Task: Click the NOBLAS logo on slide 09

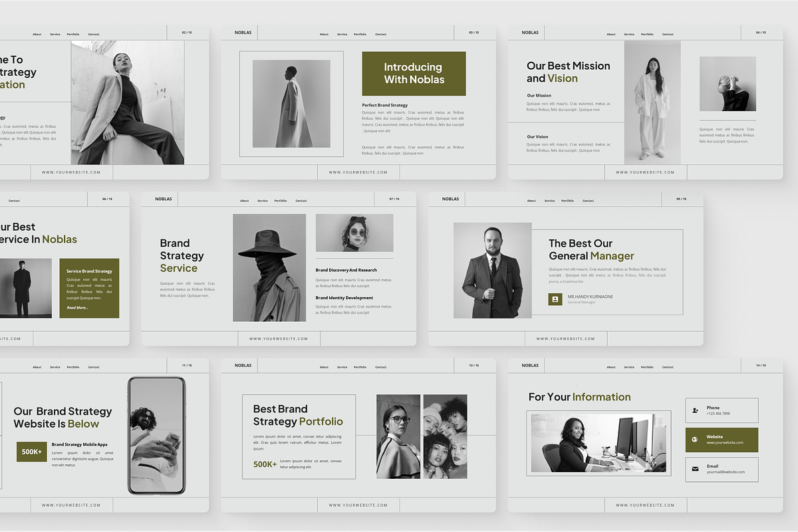Action: 450,198
